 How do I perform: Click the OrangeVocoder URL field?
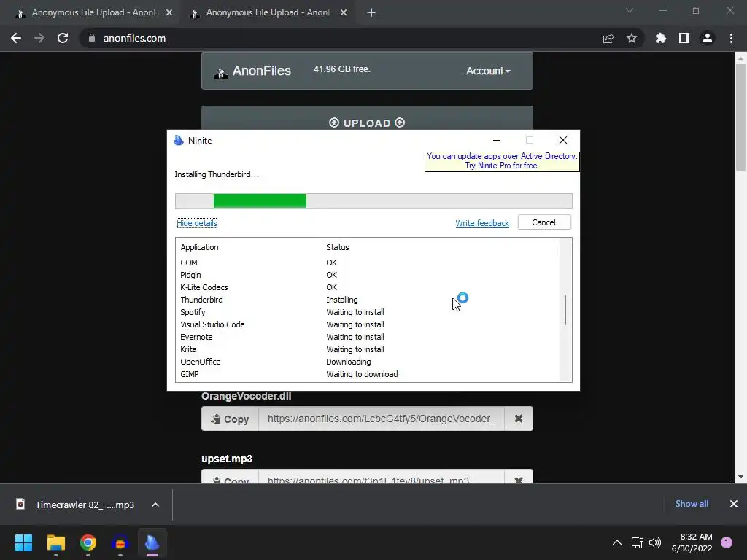(381, 419)
